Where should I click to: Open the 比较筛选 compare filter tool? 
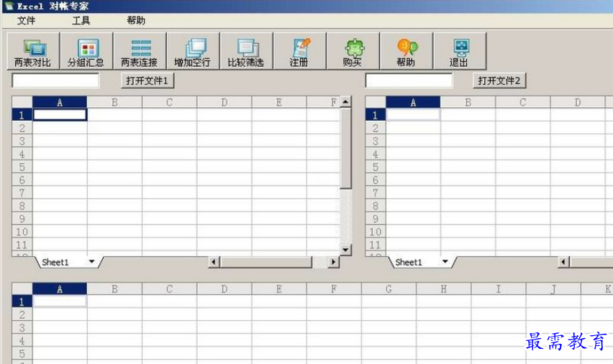click(246, 52)
